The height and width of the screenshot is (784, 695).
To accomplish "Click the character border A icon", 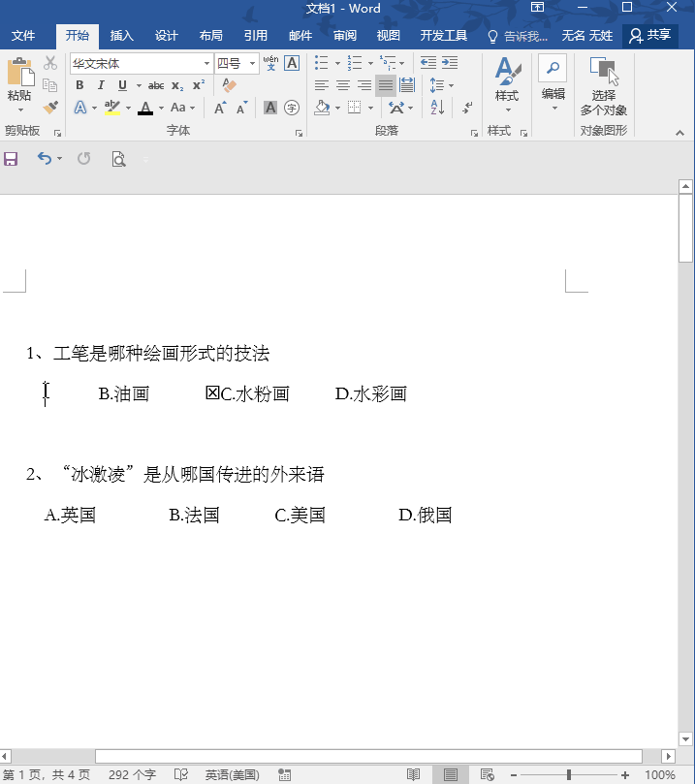I will coord(292,63).
